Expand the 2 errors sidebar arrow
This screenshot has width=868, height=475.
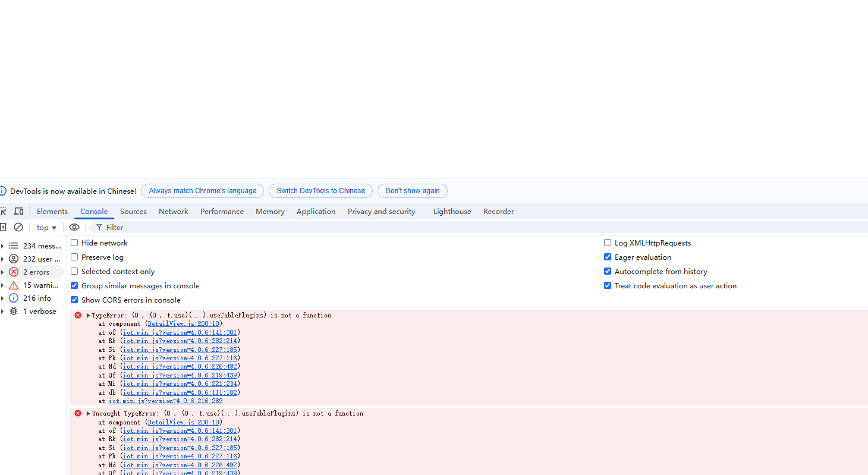(x=2, y=272)
